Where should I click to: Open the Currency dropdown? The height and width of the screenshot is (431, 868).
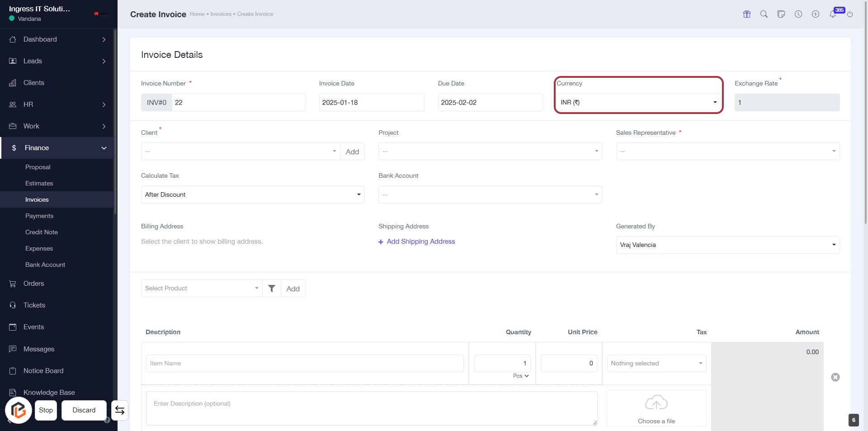(x=638, y=103)
